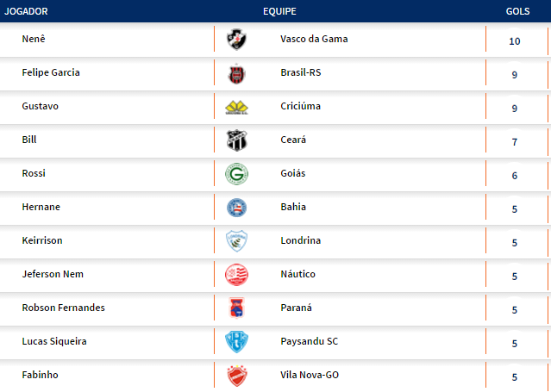Click the Vila Nova-GO red crest

coord(235,376)
